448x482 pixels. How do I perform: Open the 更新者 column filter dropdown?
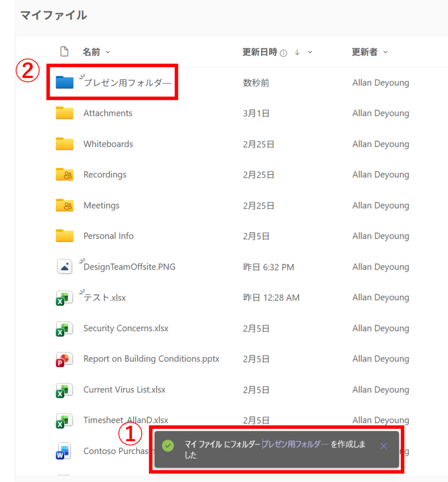[x=385, y=52]
